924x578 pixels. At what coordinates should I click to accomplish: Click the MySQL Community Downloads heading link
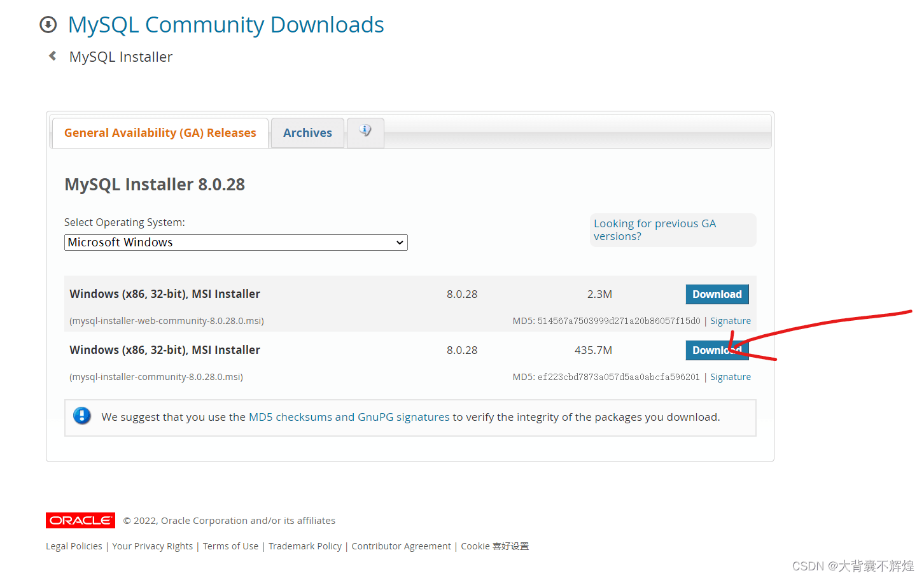click(226, 25)
